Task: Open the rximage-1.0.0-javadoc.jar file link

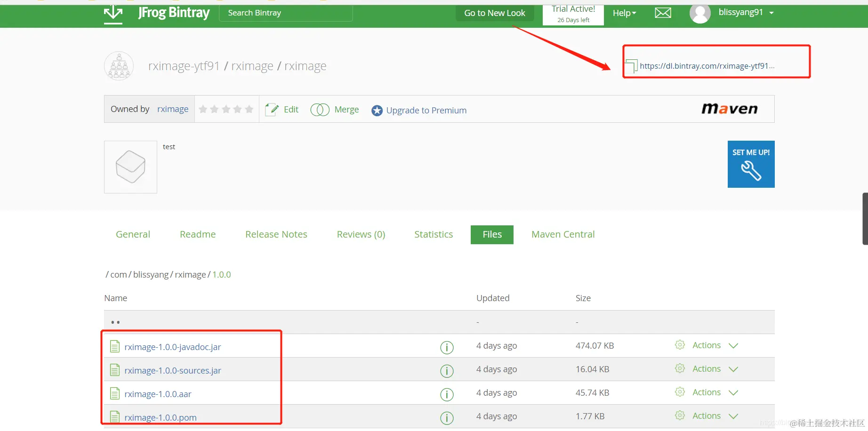Action: pos(173,347)
